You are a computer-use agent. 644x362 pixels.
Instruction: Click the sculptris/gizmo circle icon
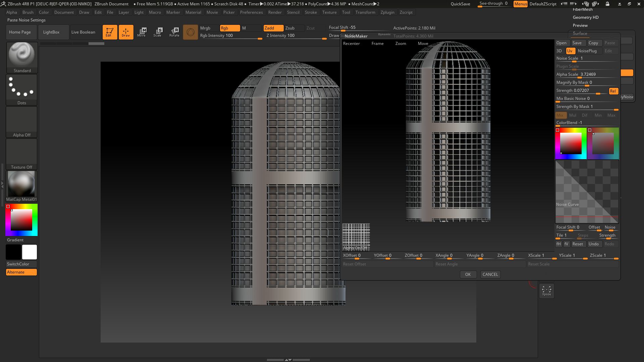coord(190,32)
